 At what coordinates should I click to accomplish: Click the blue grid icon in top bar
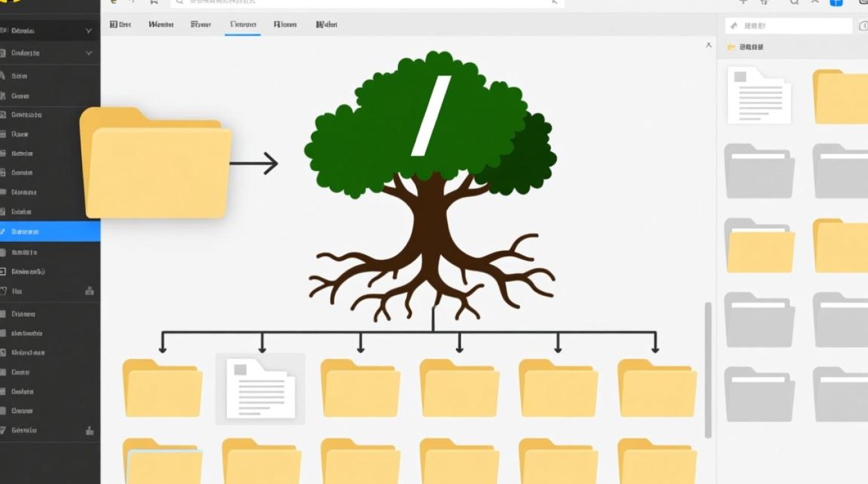tap(836, 2)
